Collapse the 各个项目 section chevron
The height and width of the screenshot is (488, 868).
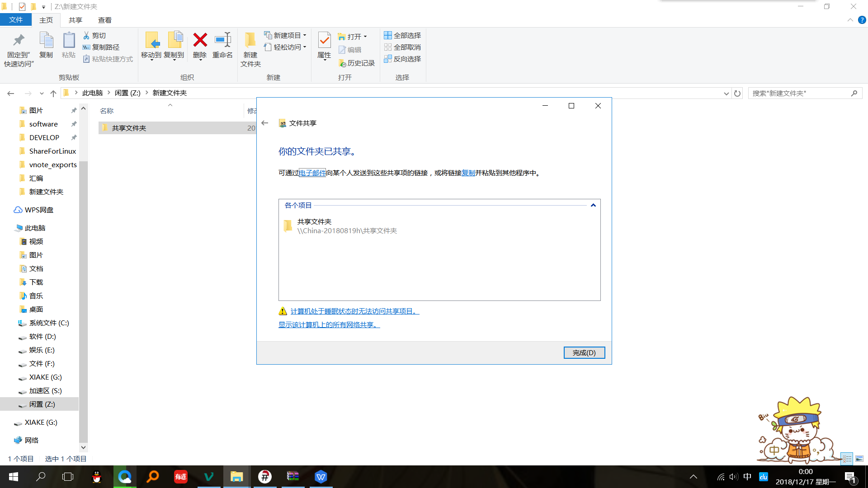point(593,205)
